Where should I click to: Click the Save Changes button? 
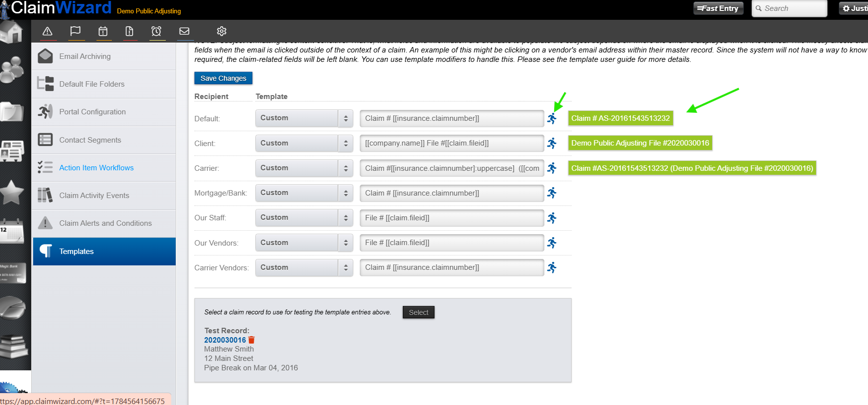[x=223, y=78]
